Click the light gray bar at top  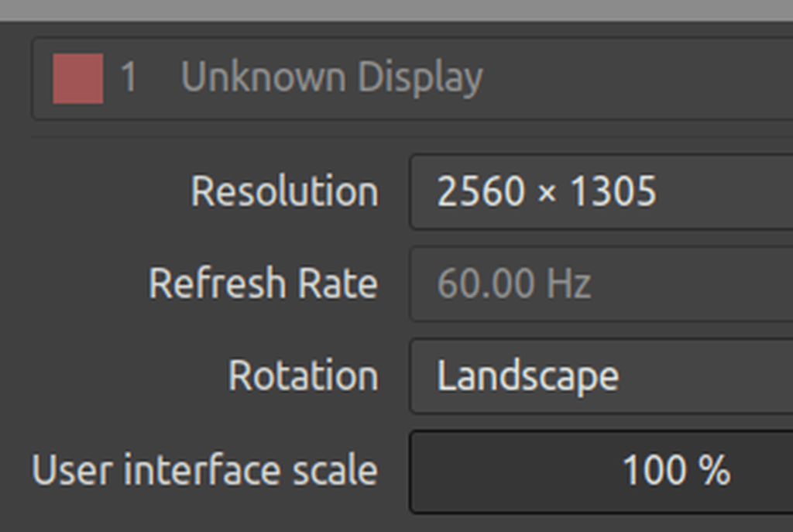[396, 9]
